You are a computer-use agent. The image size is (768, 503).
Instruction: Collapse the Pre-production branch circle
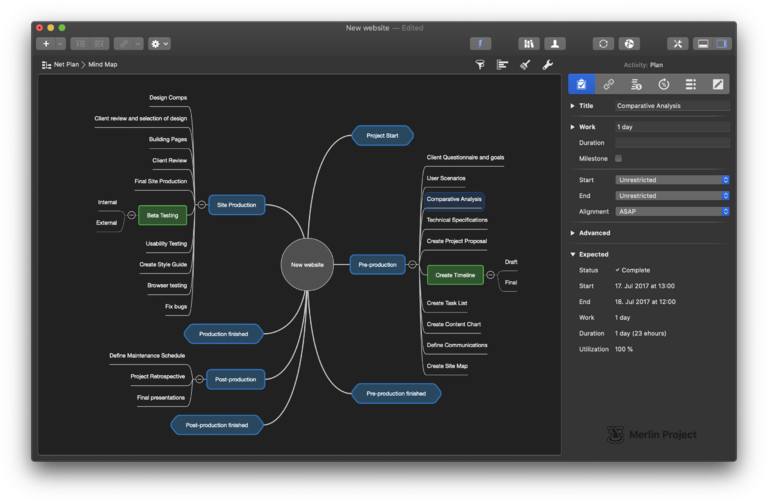click(412, 264)
